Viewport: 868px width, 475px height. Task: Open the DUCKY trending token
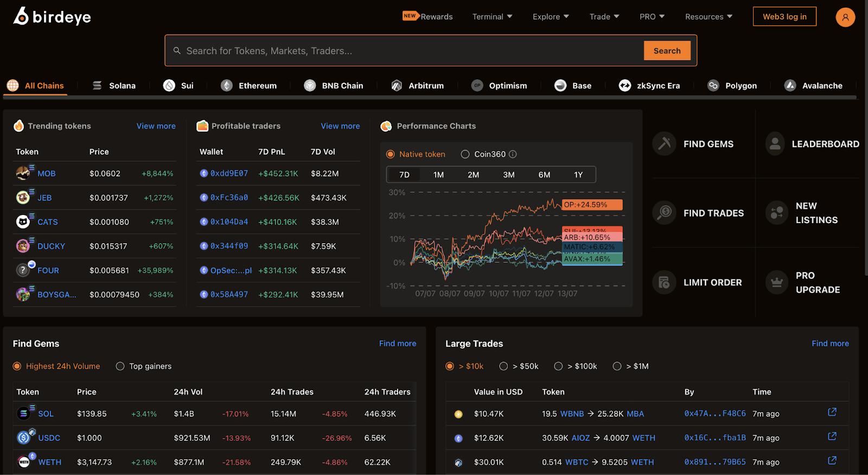click(51, 246)
